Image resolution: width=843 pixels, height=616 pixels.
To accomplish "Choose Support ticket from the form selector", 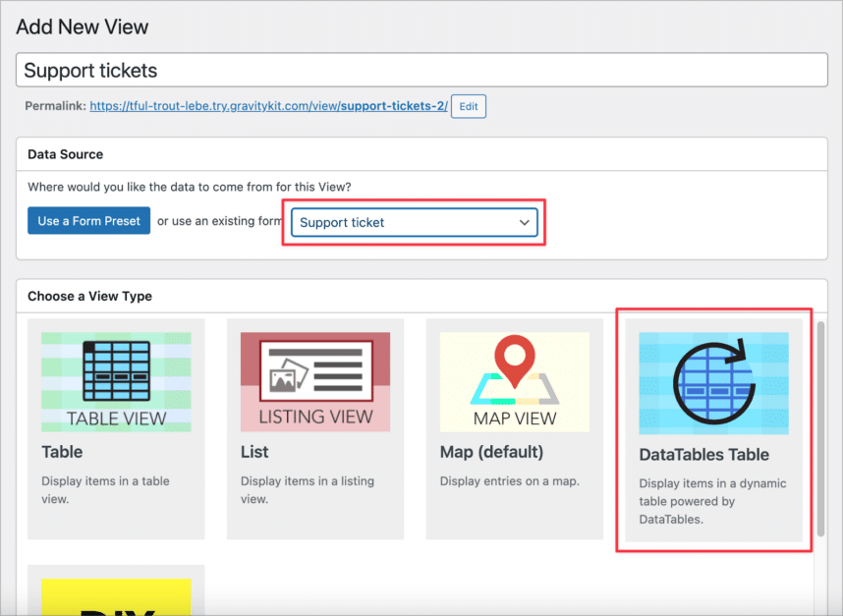I will (x=413, y=222).
